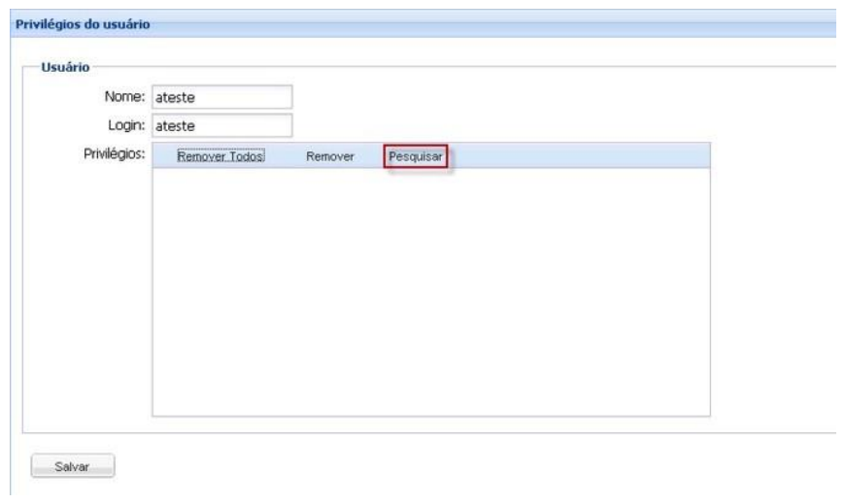Click blank toolbar space right of Pesquisar
Image resolution: width=846 pixels, height=504 pixels.
(x=583, y=156)
